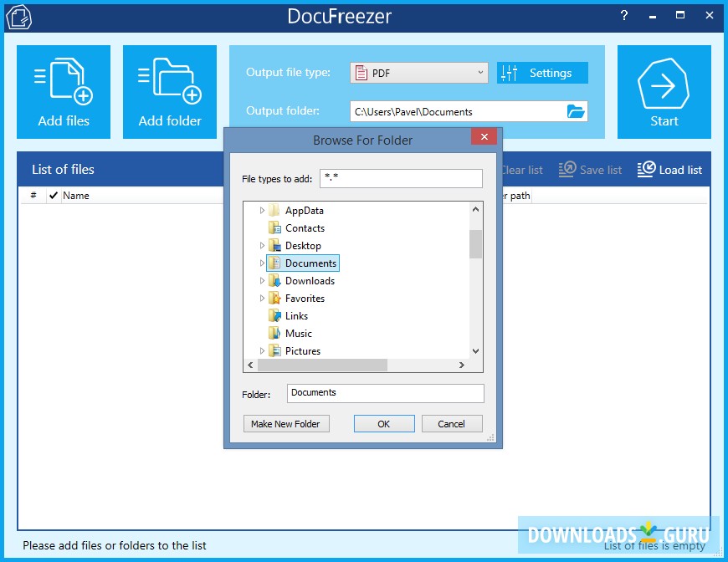Click the DocuFreezer logo icon
Image resolution: width=728 pixels, height=562 pixels.
click(x=18, y=17)
